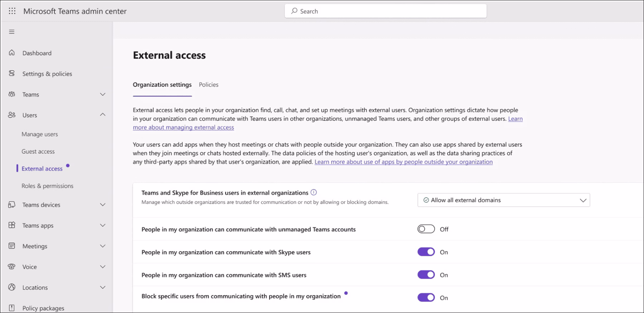
Task: Collapse the navigation hamburger menu
Action: pyautogui.click(x=12, y=32)
